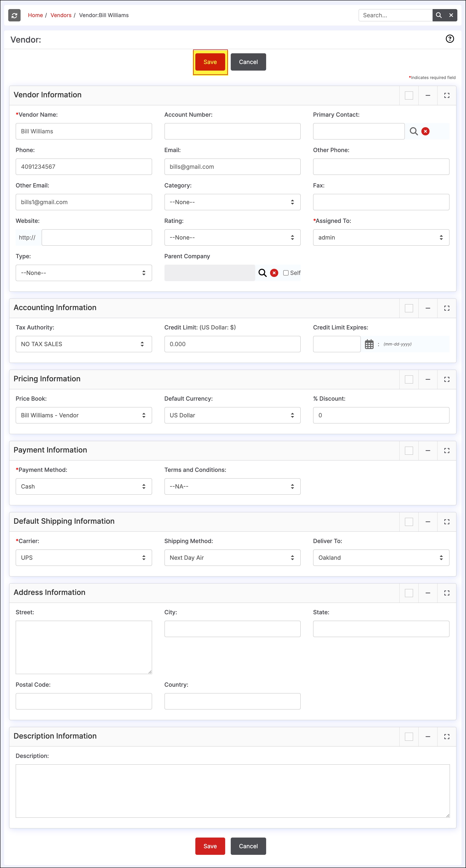Screen dimensions: 466x868
Task: Open the Carrier dropdown showing UPS
Action: pyautogui.click(x=84, y=558)
